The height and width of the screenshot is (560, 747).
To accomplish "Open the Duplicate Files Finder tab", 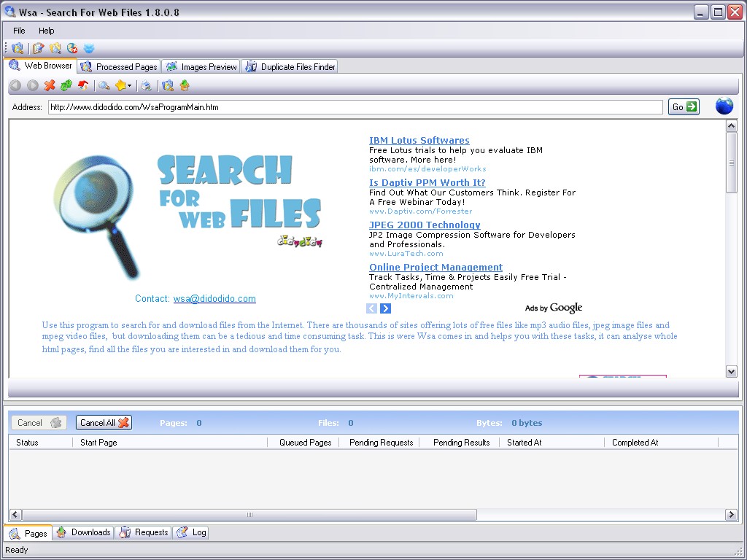I will point(290,66).
